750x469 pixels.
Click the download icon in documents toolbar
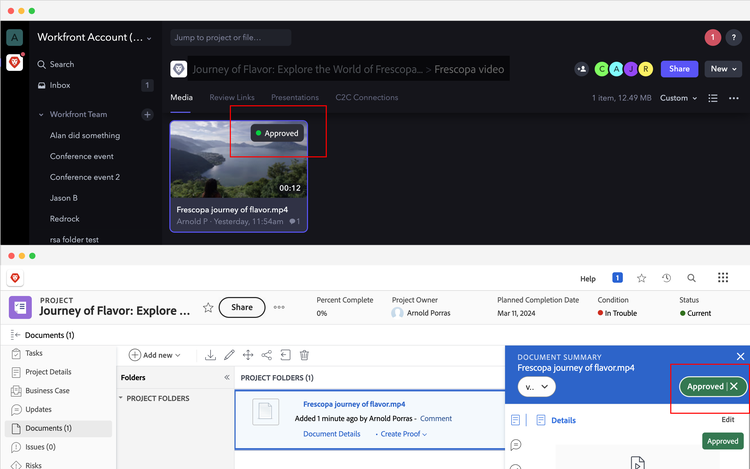(211, 355)
